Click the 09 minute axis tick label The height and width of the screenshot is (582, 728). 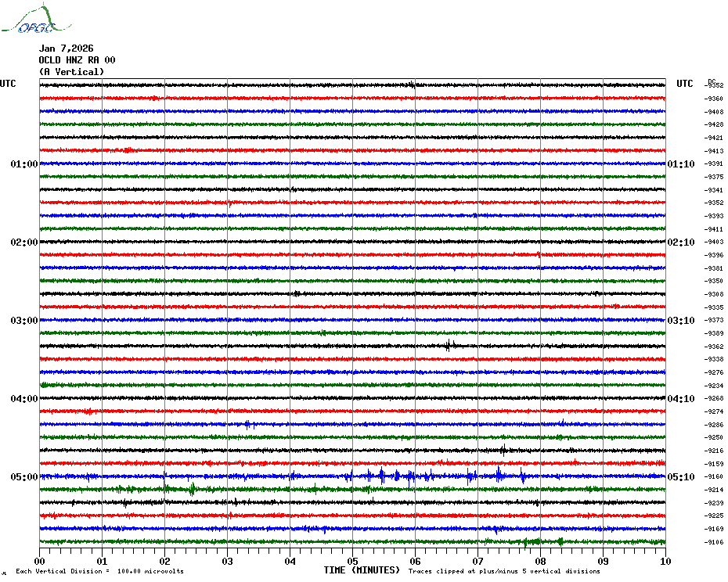click(x=603, y=561)
